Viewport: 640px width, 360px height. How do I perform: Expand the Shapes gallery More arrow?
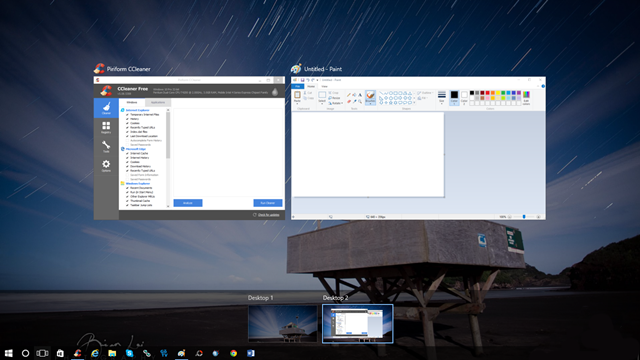(x=414, y=103)
